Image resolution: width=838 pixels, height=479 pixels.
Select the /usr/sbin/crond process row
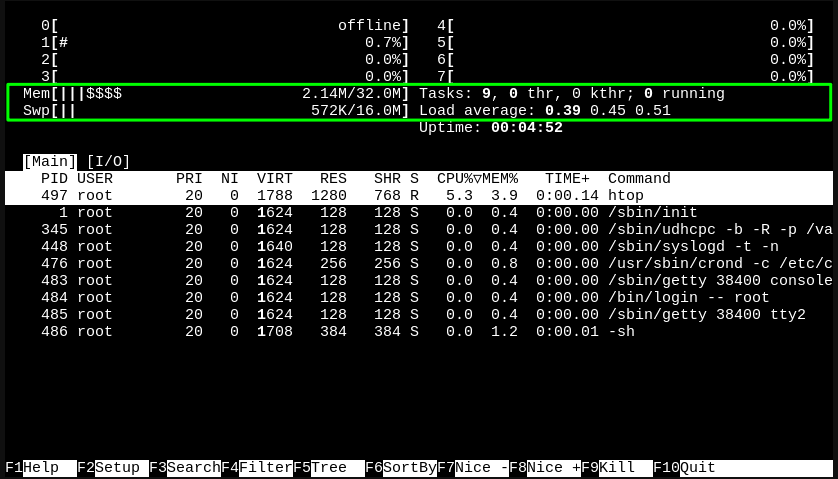pos(418,264)
